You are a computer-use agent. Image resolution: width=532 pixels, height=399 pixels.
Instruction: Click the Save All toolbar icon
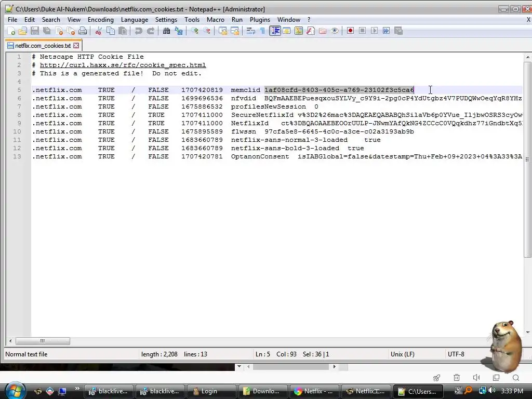pos(47,31)
